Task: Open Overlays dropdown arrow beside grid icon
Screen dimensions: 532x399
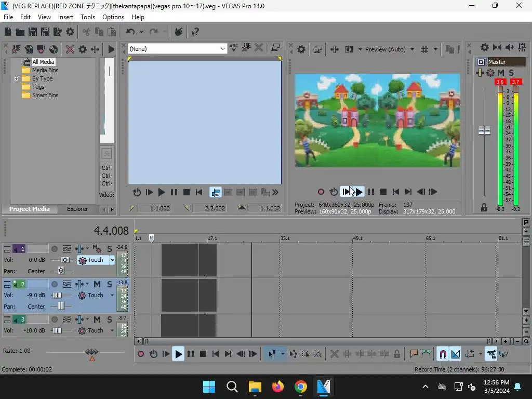Action: point(435,49)
